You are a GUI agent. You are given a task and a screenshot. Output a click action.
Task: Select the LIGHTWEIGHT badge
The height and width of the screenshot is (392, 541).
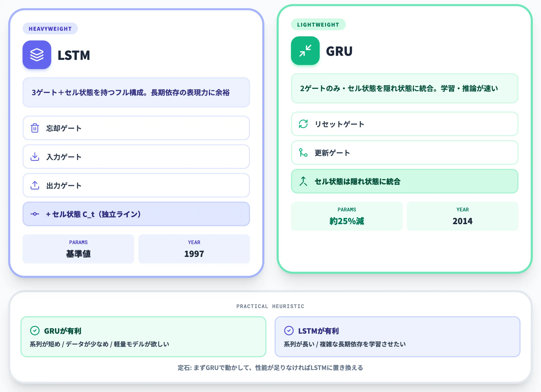pos(318,25)
